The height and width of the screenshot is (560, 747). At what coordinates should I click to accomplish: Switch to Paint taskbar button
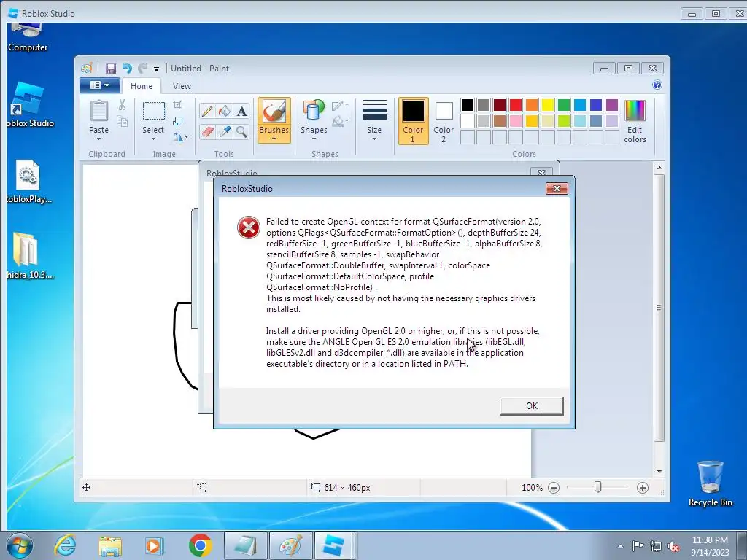click(290, 545)
